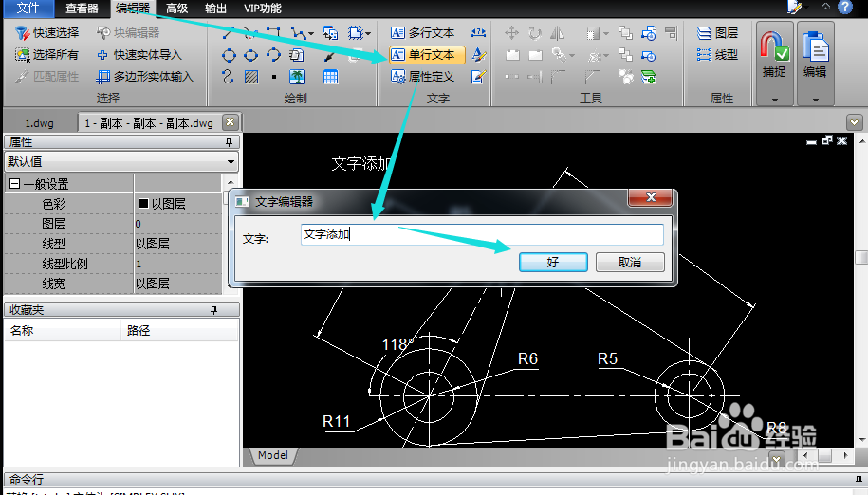This screenshot has width=868, height=495.
Task: Click 快速实体导入 quick entity import
Action: coord(139,55)
